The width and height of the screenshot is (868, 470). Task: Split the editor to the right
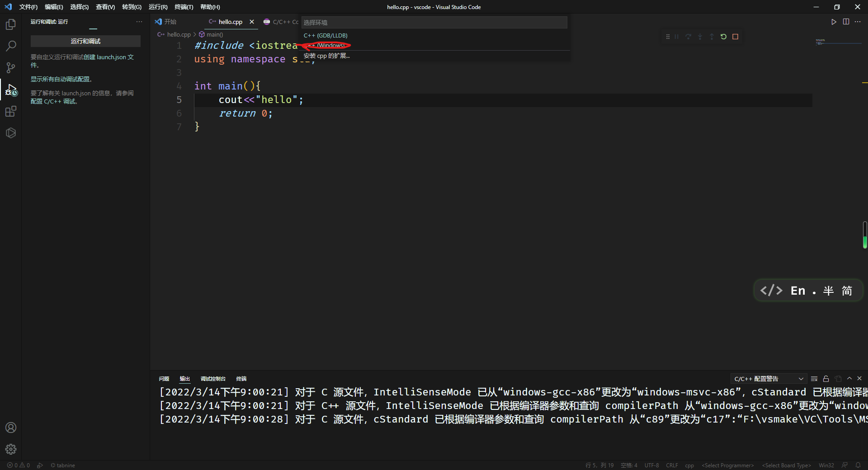point(846,22)
